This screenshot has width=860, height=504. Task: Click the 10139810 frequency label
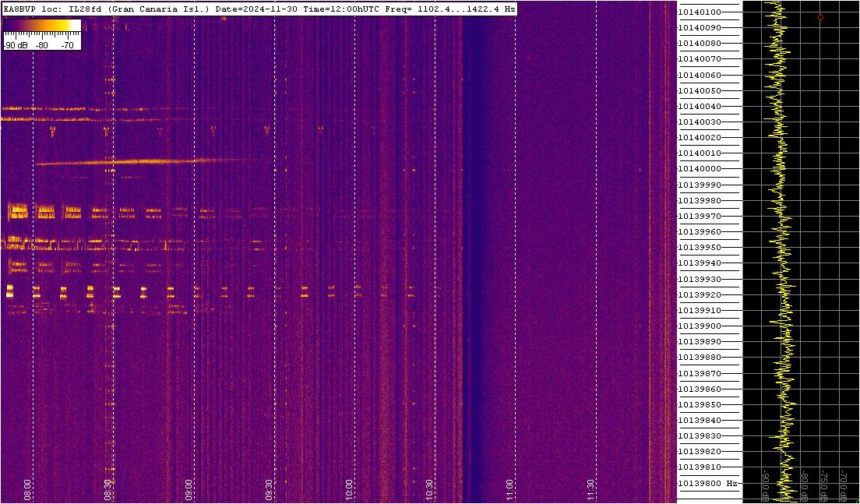[700, 468]
